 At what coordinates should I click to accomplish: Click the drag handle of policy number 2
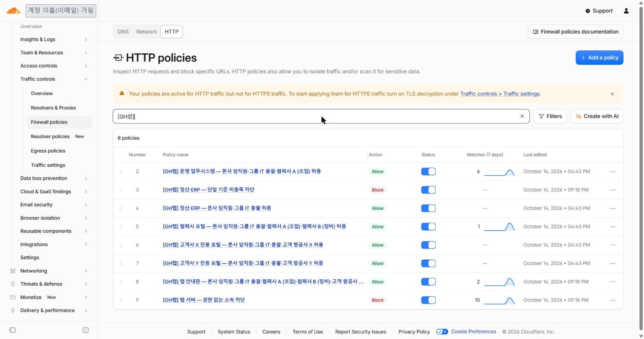click(121, 171)
